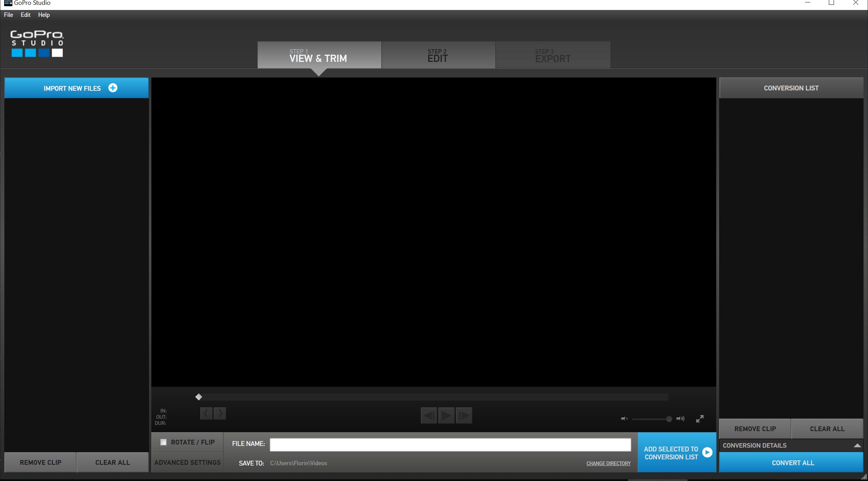Click Add Selected to Conversion List
The image size is (868, 481).
tap(677, 452)
